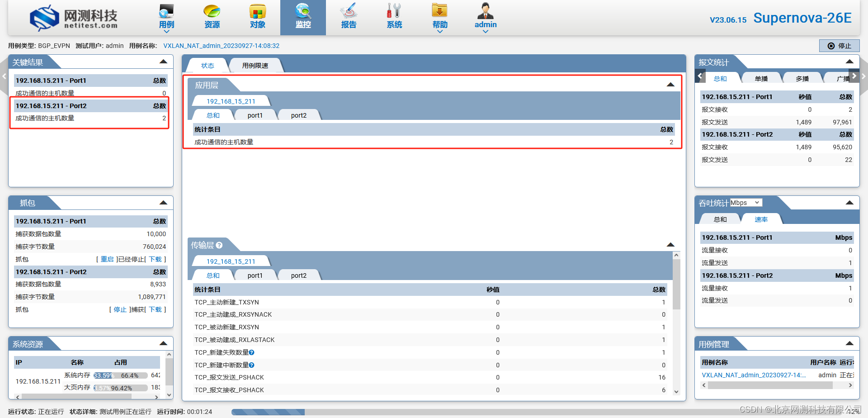Click 192.168.15.211 - Port2 key result header
Viewport: 868px width, 418px height.
pyautogui.click(x=91, y=106)
